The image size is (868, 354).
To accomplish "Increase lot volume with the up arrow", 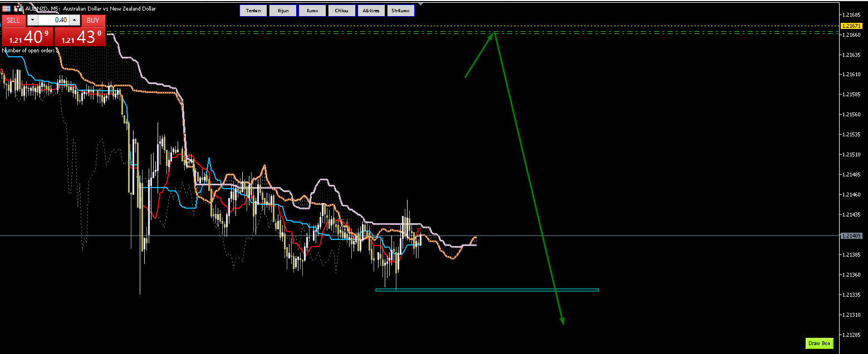I will 75,20.
